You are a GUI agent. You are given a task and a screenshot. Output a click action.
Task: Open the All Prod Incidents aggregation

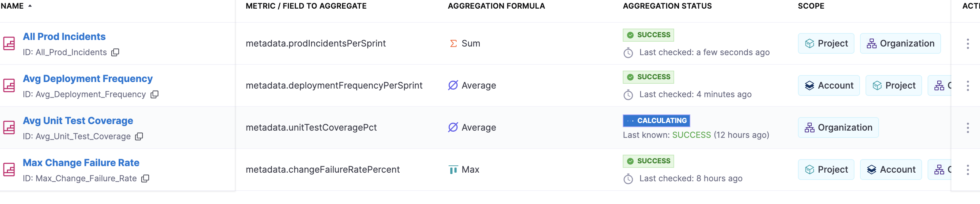click(x=64, y=37)
